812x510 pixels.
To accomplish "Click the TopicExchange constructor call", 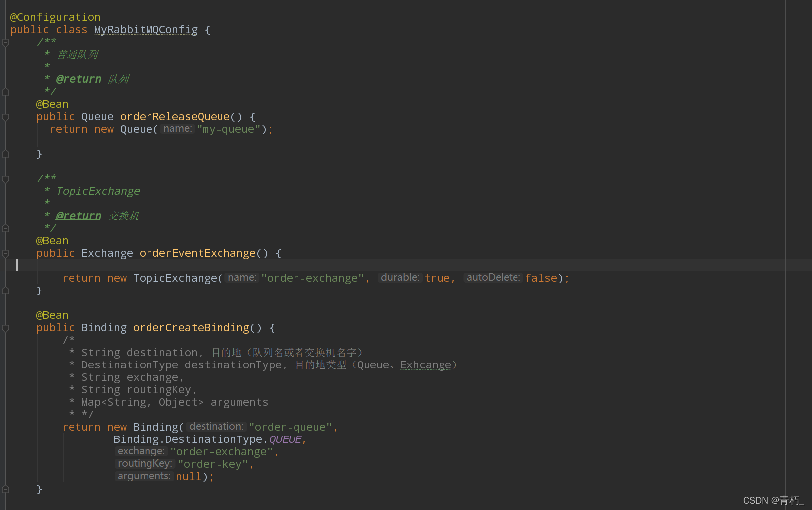I will 175,278.
